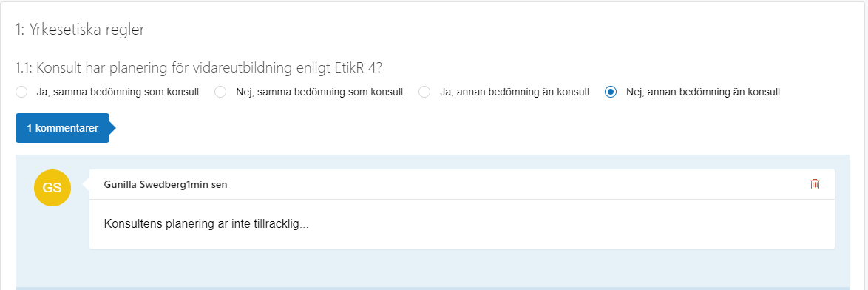
Task: Click comment text 'Konsultens planering är inte tillräcklig...'
Action: coord(206,224)
